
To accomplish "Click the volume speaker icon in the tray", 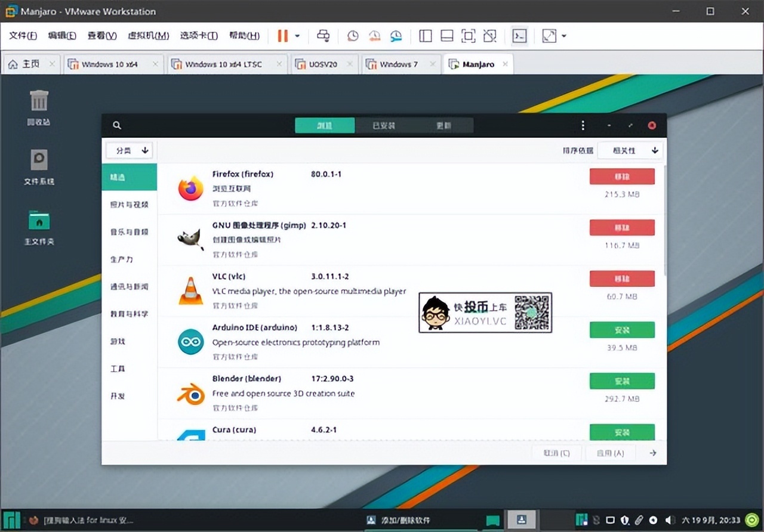I will [670, 520].
